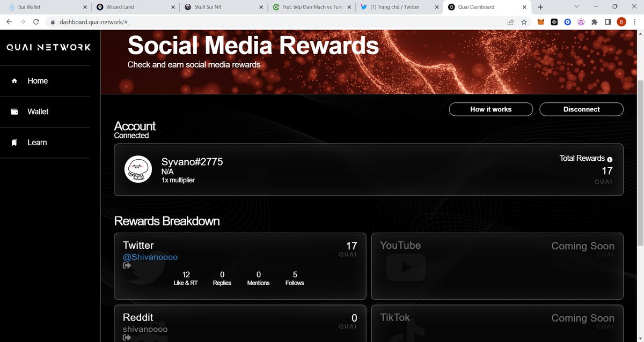Click the Home house icon
Screen dimensions: 644x342
point(14,81)
